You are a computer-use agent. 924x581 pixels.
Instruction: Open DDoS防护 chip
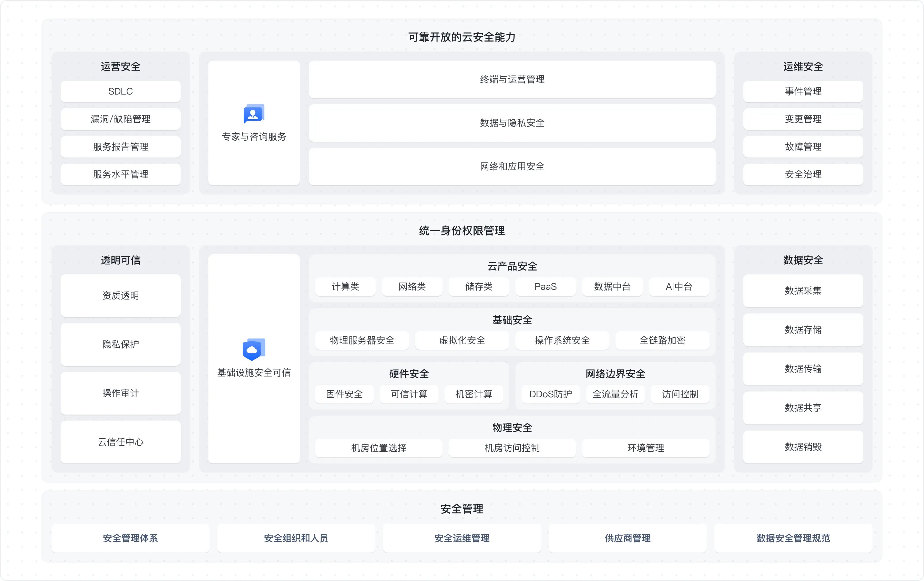(x=551, y=394)
